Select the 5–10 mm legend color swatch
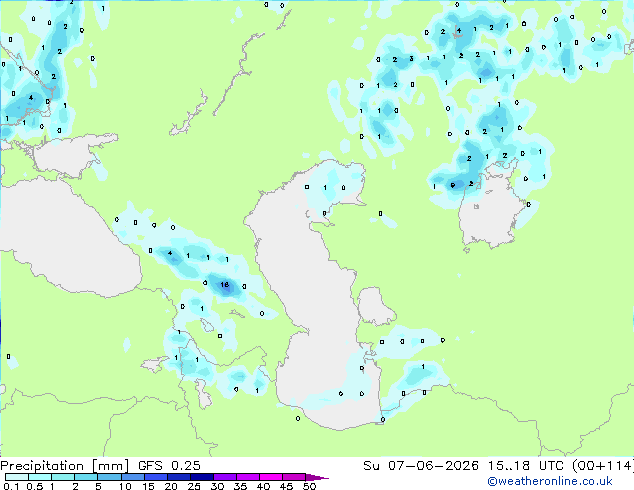 (110, 477)
